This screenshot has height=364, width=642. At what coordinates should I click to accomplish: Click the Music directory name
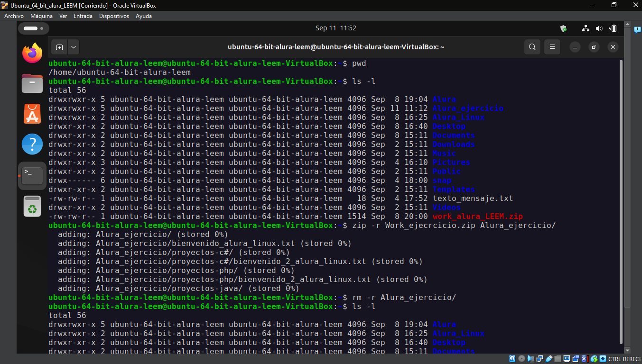444,154
